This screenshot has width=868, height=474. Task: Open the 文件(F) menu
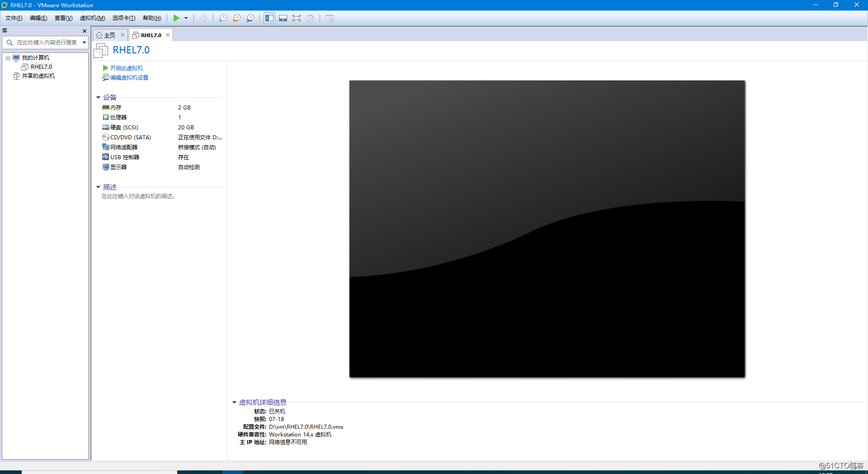coord(14,18)
